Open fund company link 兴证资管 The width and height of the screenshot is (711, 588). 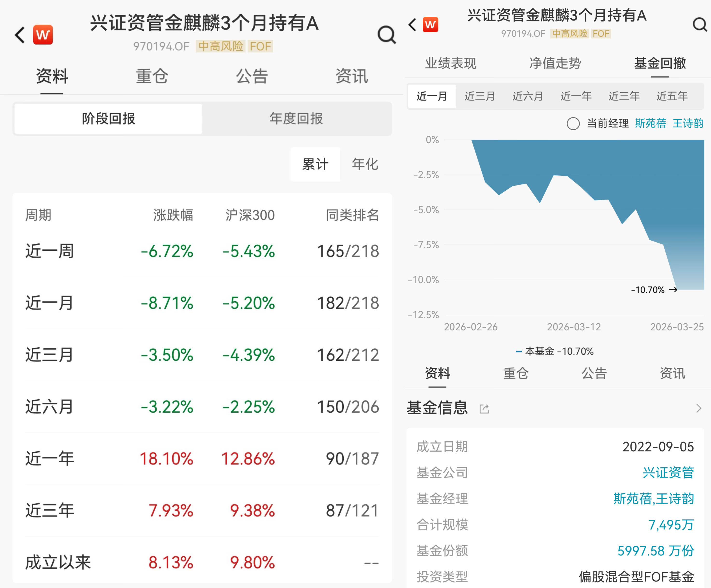click(x=668, y=472)
